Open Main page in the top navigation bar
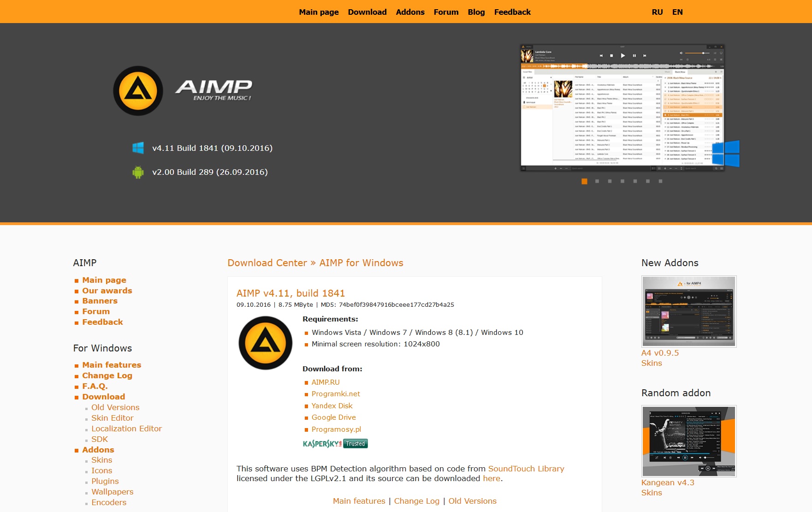Image resolution: width=812 pixels, height=512 pixels. 319,12
